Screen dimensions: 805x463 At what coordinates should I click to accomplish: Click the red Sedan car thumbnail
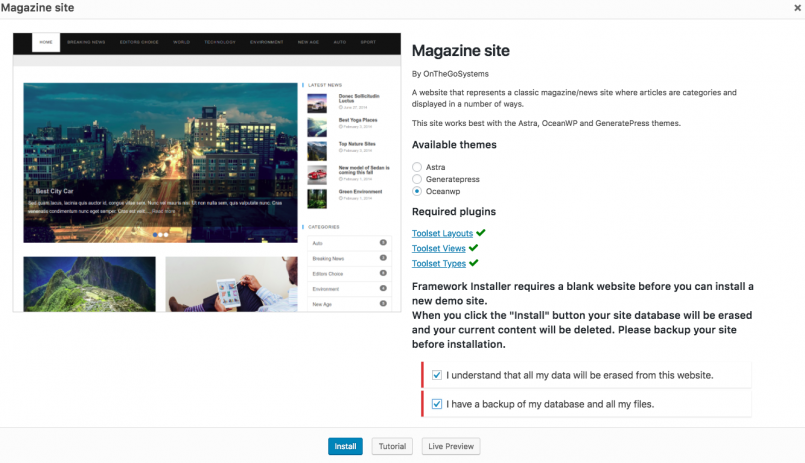point(317,175)
